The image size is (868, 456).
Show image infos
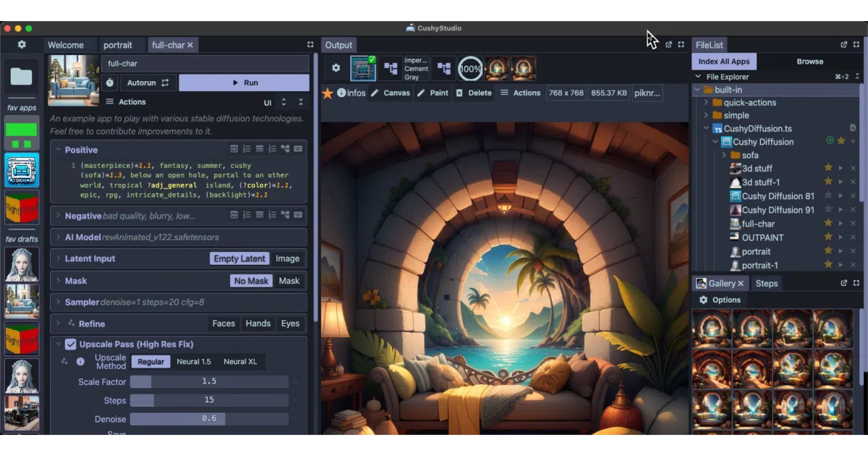[x=352, y=93]
